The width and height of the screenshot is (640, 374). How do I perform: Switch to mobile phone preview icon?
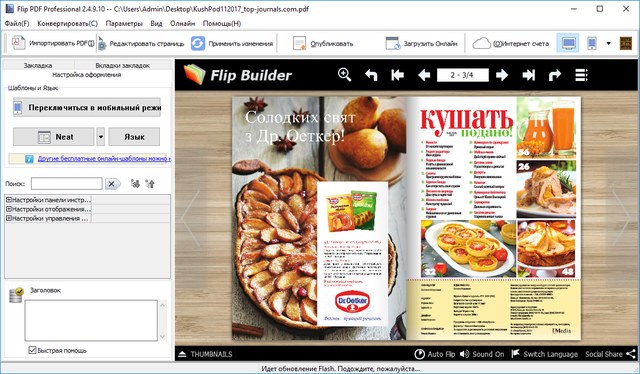pos(592,43)
